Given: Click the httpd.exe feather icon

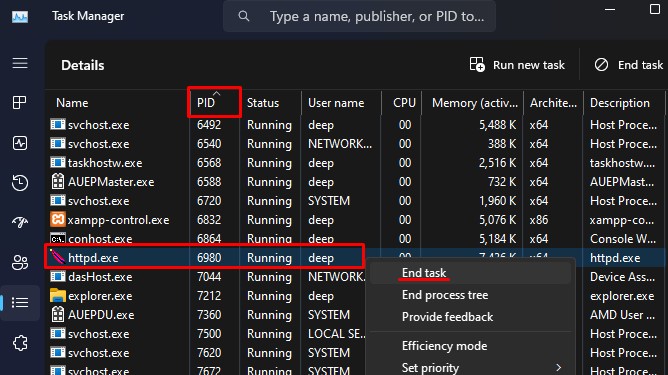Looking at the screenshot, I should [57, 257].
